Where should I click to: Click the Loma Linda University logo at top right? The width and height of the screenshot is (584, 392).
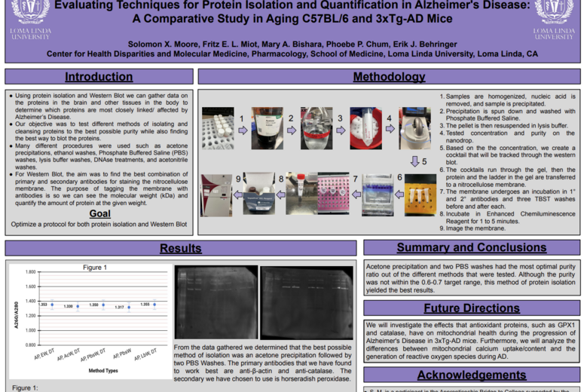click(x=554, y=20)
